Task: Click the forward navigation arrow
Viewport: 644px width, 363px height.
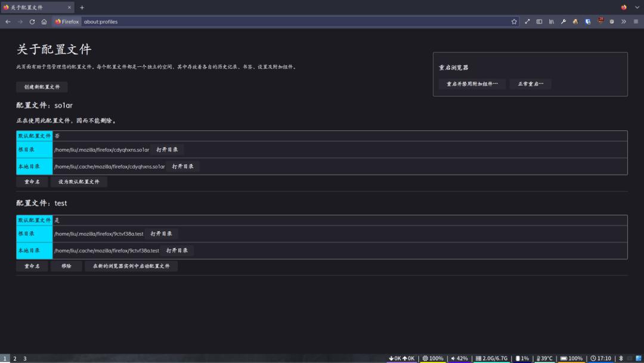Action: click(x=20, y=21)
